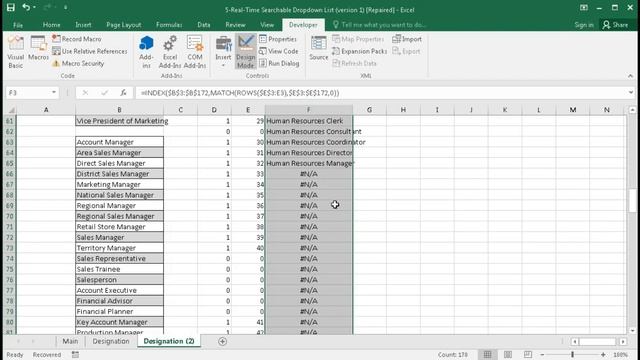640x360 pixels.
Task: Switch to the Page Layout tab
Action: point(124,25)
